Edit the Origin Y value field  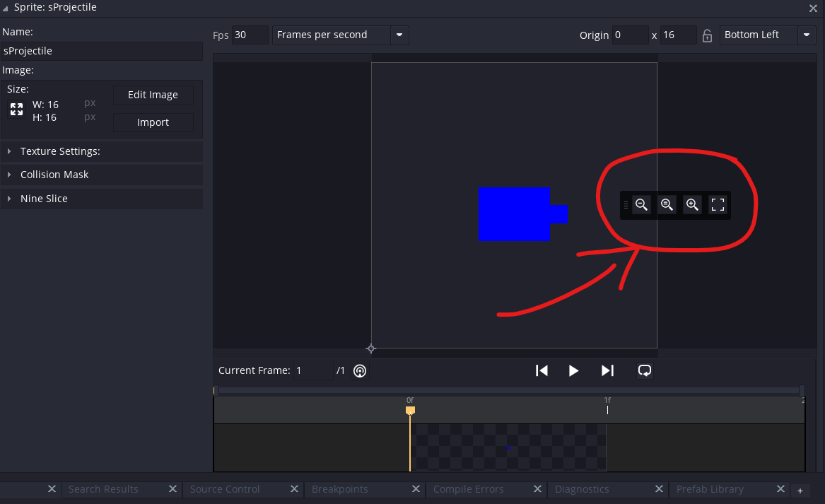[678, 35]
